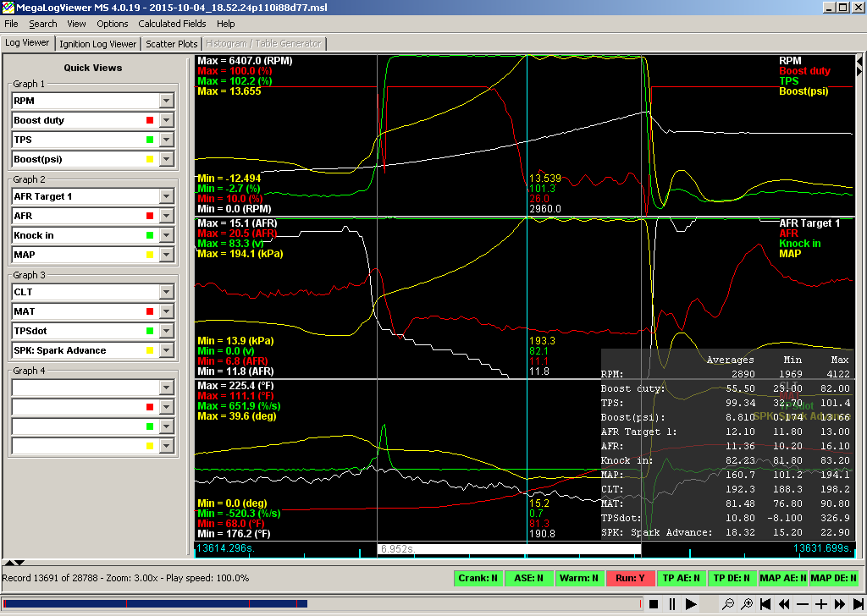The height and width of the screenshot is (616, 867).
Task: Jump to the end of log
Action: tap(857, 604)
